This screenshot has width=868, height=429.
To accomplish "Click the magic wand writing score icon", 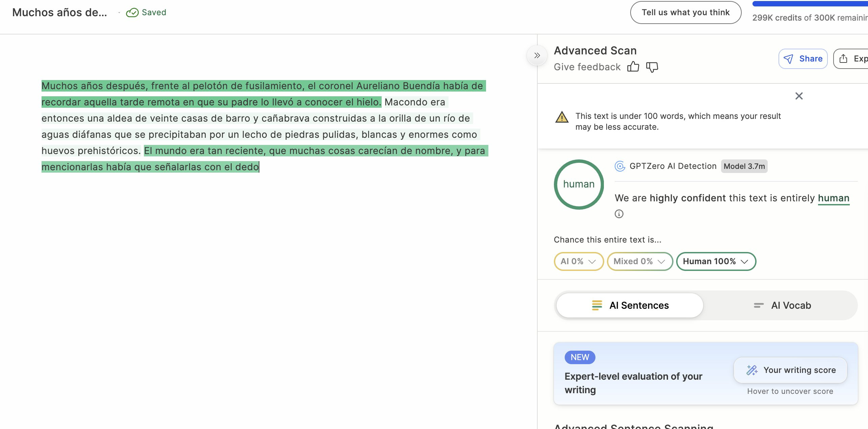I will click(752, 370).
